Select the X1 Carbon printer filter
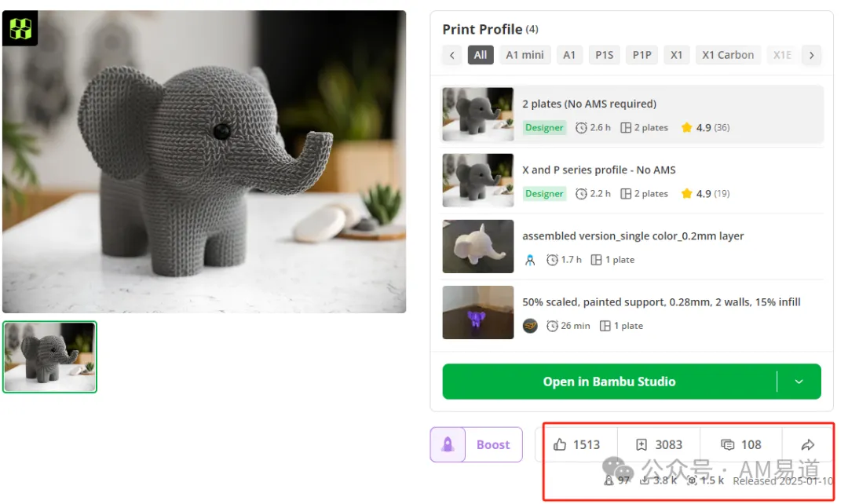The image size is (848, 504). click(x=728, y=55)
